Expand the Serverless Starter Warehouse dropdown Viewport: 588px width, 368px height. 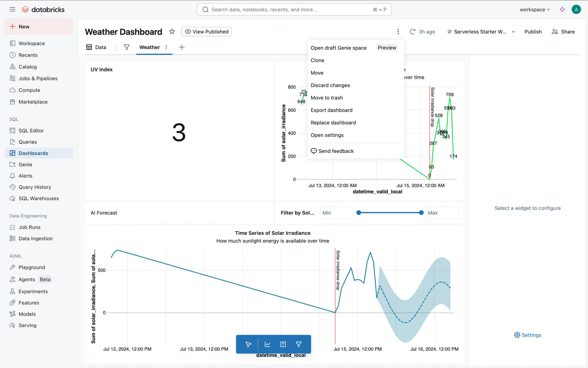click(513, 32)
